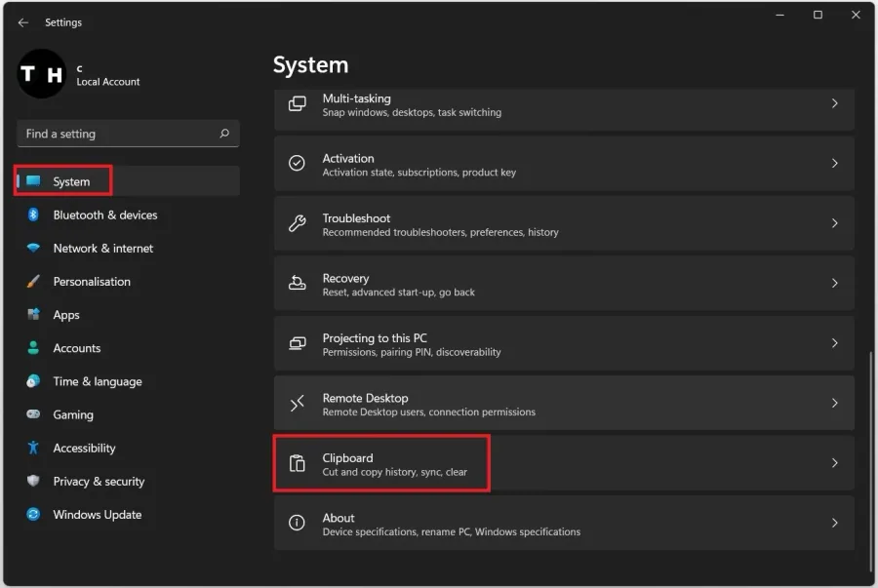Maximize the Settings window

(x=818, y=15)
